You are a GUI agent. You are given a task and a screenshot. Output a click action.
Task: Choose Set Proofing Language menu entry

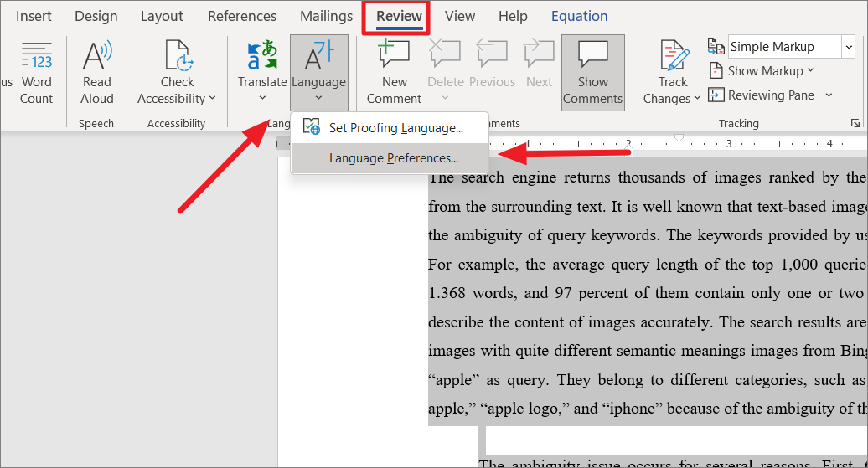pos(395,128)
